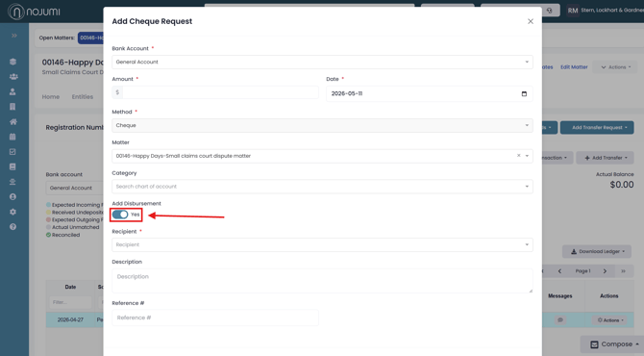This screenshot has height=356, width=644.
Task: Click the Date field showing 2026-05-11
Action: click(x=430, y=93)
